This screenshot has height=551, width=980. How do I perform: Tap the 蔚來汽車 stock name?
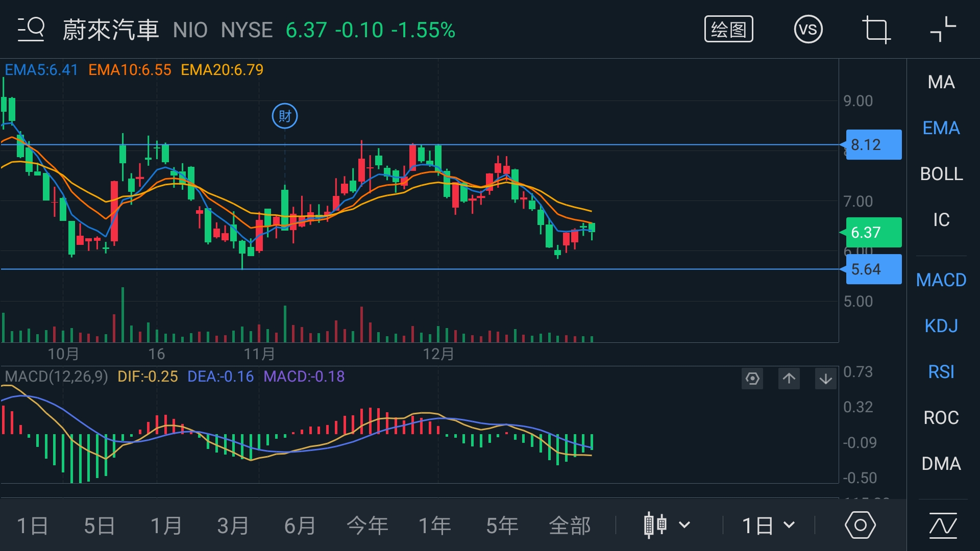click(111, 30)
